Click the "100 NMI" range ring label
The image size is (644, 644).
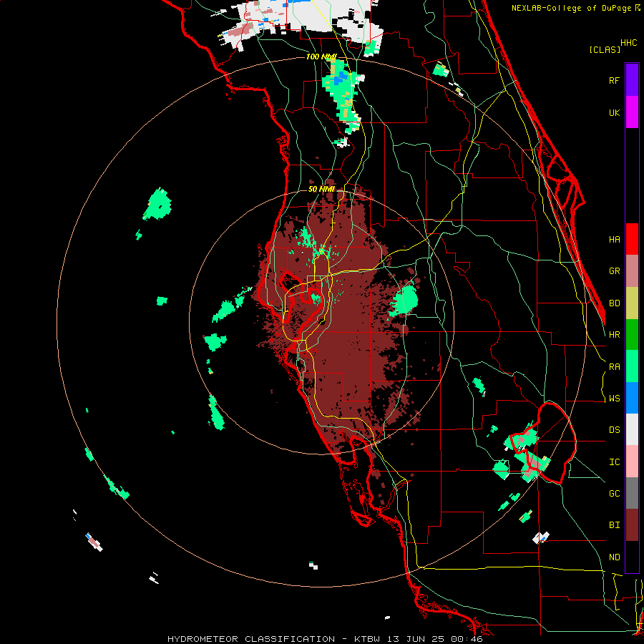[x=321, y=57]
